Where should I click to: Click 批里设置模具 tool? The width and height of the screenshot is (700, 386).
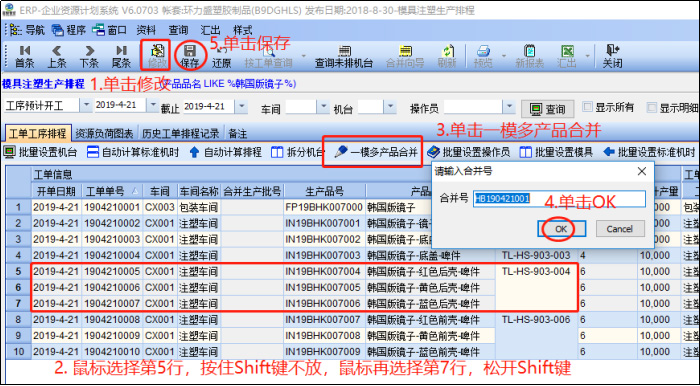tap(556, 152)
